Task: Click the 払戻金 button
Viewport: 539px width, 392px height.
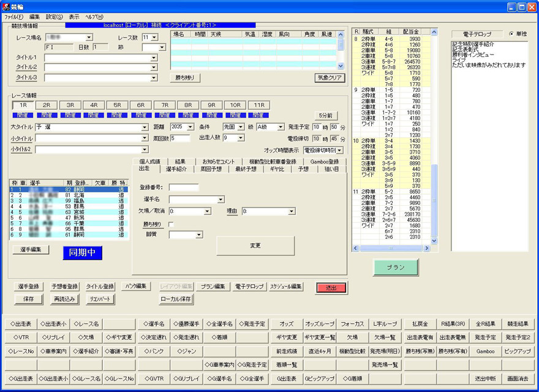Action: (x=420, y=324)
